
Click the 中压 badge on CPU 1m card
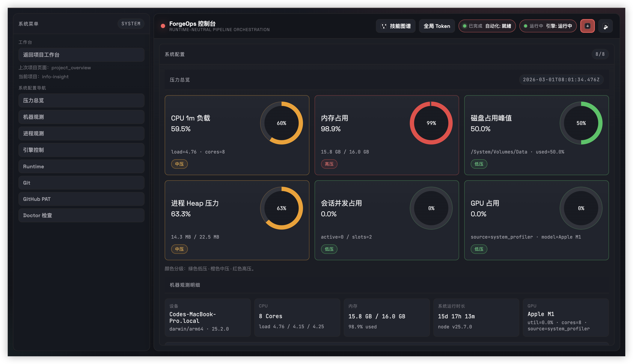179,164
